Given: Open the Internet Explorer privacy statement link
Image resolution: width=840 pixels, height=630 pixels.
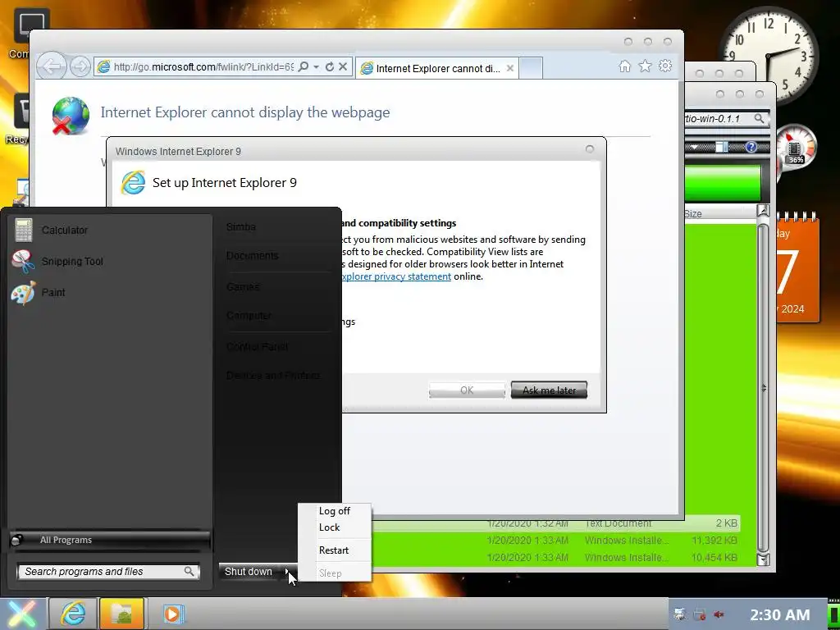Looking at the screenshot, I should click(x=396, y=276).
